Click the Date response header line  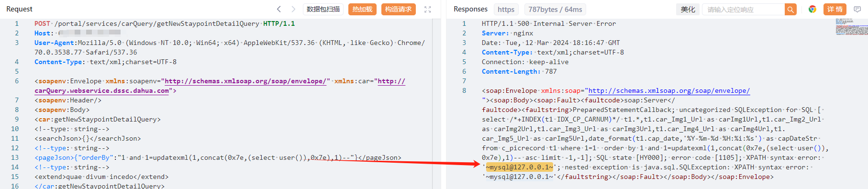click(551, 43)
